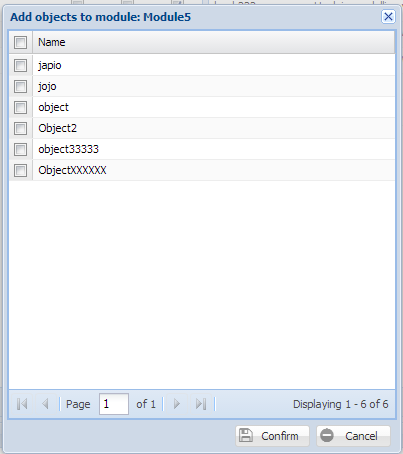Viewport: 403px width, 454px height.
Task: Select the japio row name
Action: (50, 65)
